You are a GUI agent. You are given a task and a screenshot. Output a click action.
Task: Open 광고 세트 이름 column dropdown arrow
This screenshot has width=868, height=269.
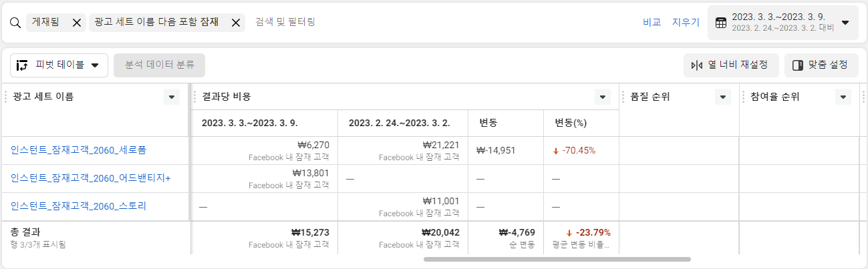click(172, 97)
